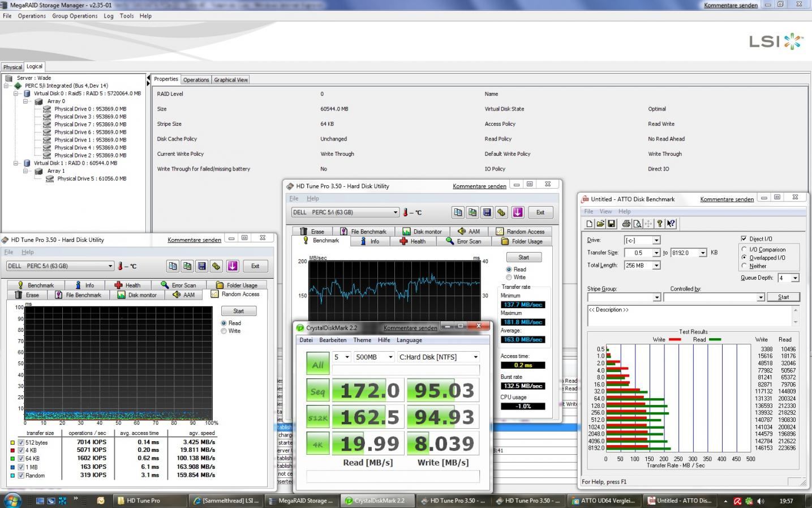Image resolution: width=812 pixels, height=508 pixels.
Task: Toggle Direct I/O checkbox in ATTO
Action: (x=744, y=238)
